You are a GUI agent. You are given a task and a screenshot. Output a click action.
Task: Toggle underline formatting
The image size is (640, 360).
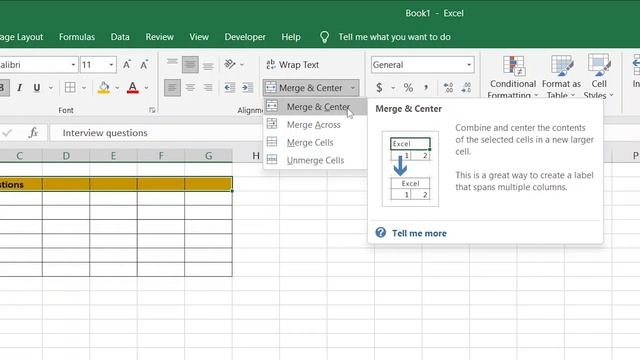[37, 88]
